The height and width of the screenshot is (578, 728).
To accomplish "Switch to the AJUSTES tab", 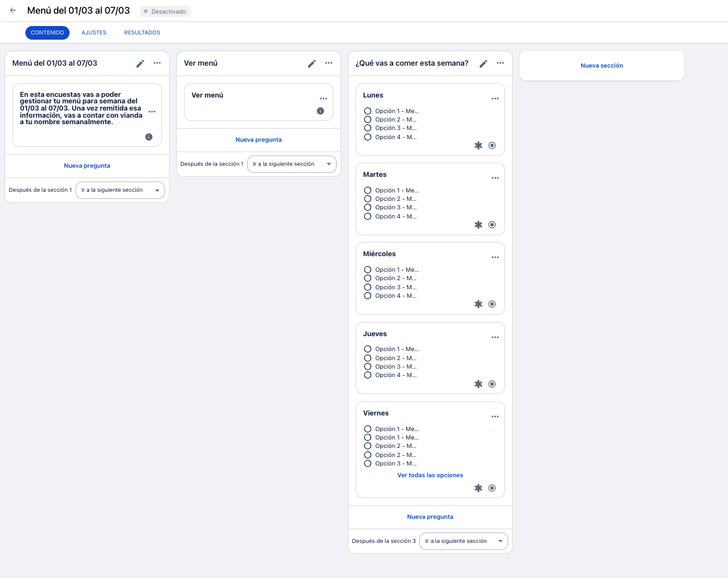I will 94,33.
